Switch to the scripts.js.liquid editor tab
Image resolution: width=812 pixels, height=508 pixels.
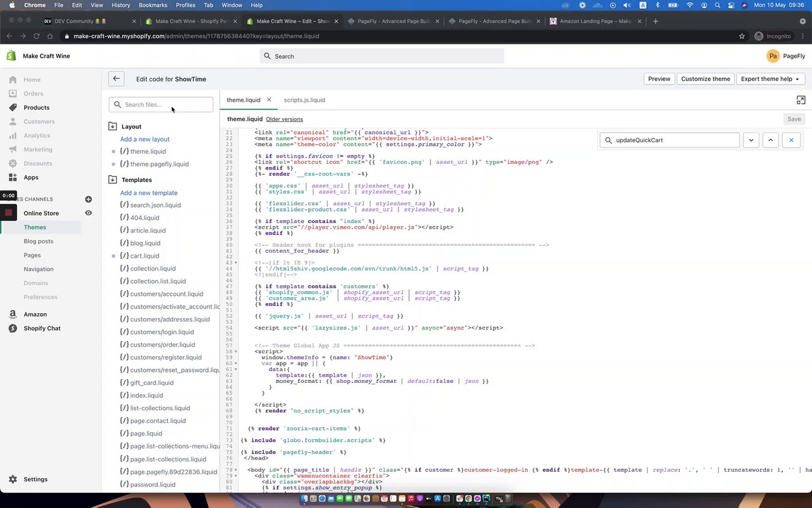[304, 100]
